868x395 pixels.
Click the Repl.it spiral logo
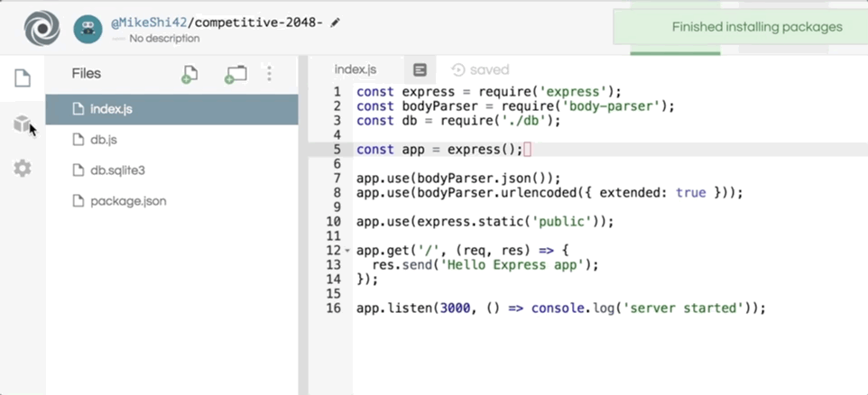[42, 28]
